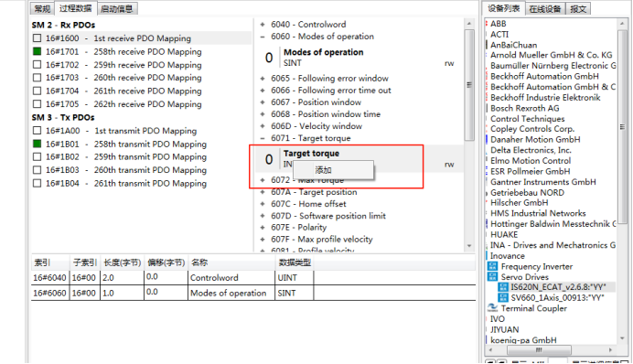Collapse the 6060 Modes of operation entry

263,37
